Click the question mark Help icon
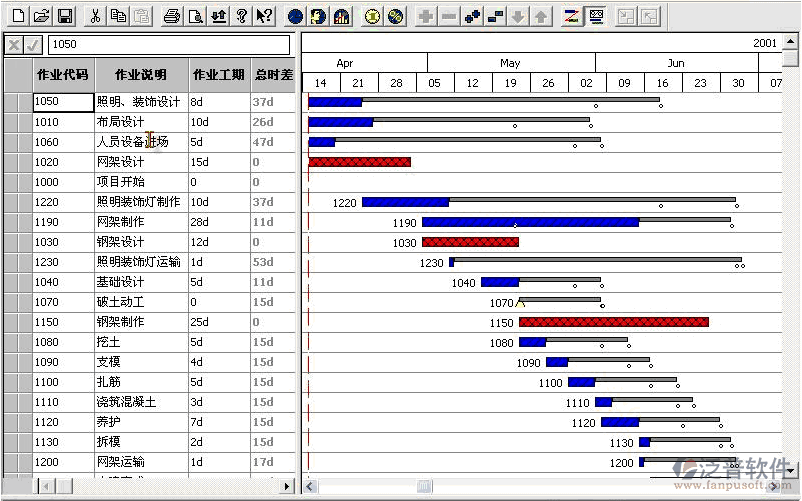 click(x=241, y=16)
